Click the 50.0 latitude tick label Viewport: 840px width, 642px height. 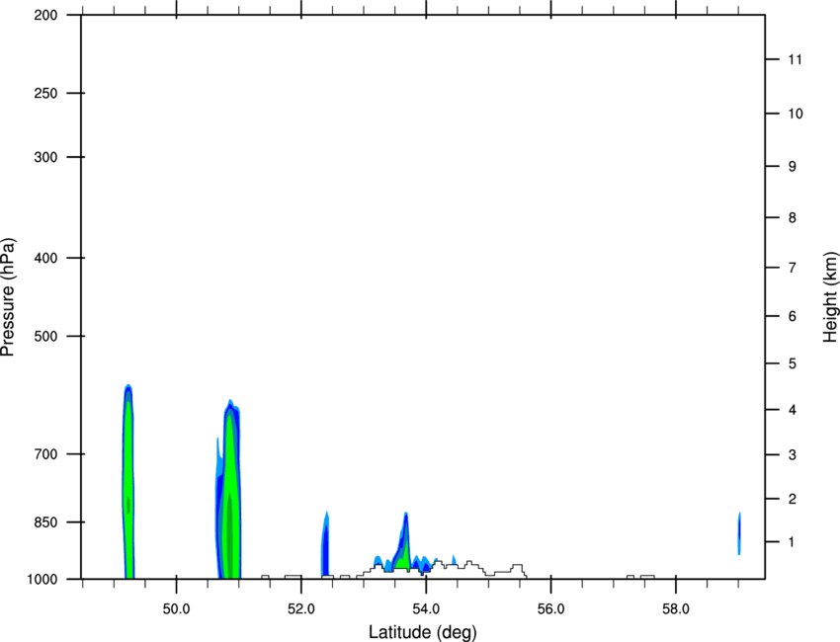[176, 609]
